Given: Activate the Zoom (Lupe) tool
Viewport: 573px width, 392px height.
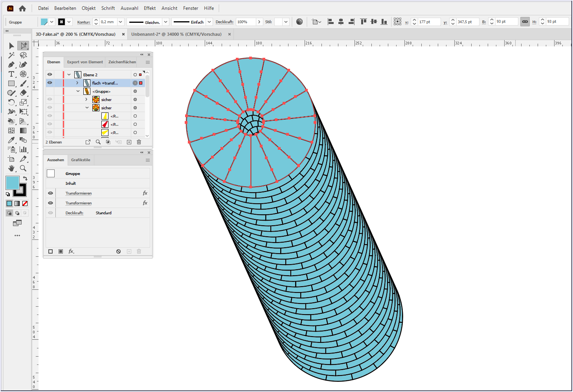Looking at the screenshot, I should click(23, 168).
